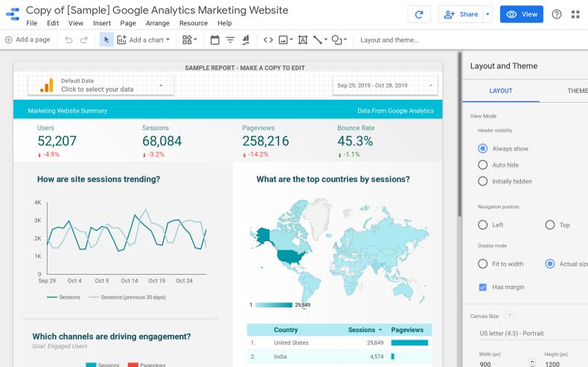Open the Default Data source dropdown
Viewport: 588px width, 367px height.
tap(101, 86)
